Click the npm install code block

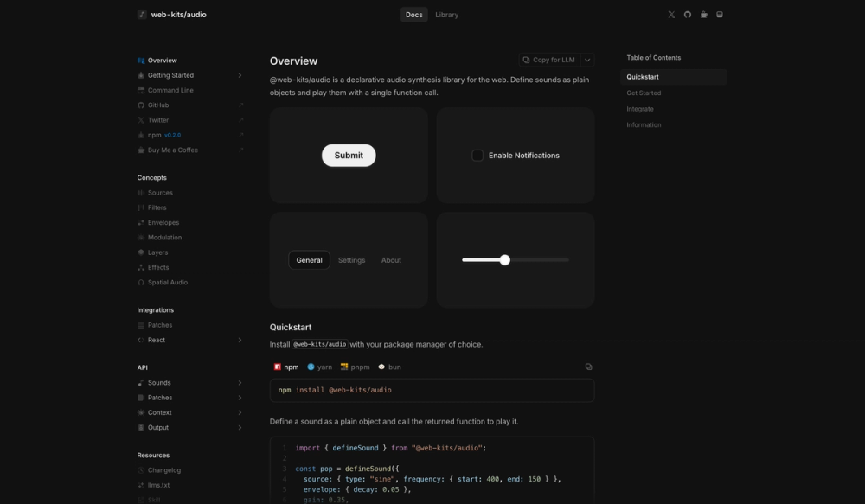(432, 391)
